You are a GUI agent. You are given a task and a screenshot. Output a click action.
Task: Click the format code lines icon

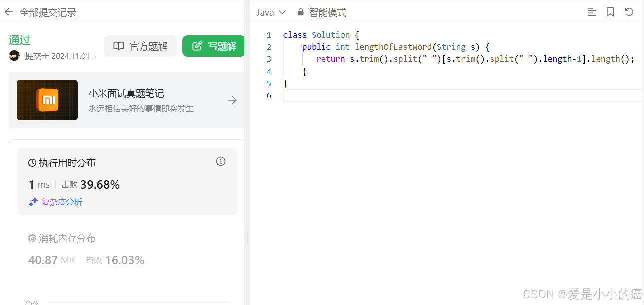coord(592,12)
